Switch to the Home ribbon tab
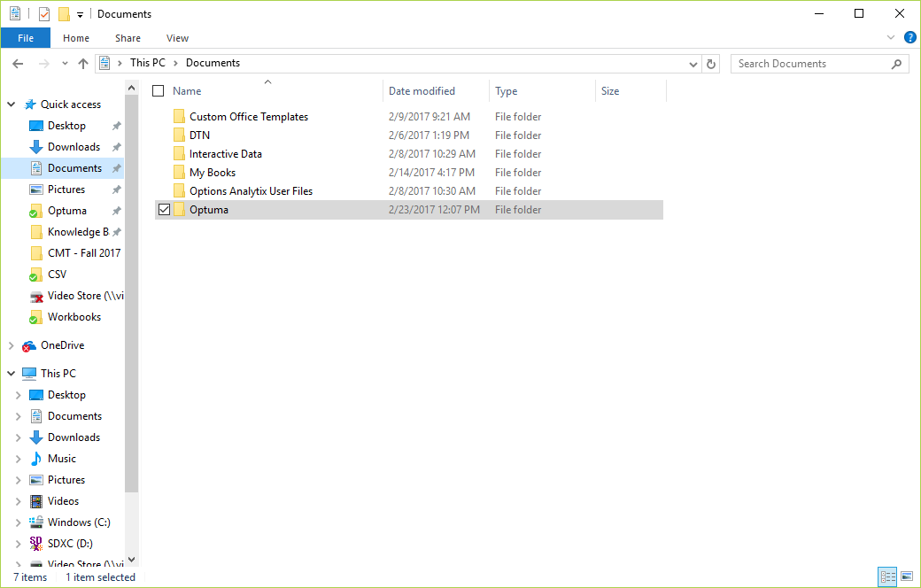Image resolution: width=921 pixels, height=588 pixels. click(76, 38)
